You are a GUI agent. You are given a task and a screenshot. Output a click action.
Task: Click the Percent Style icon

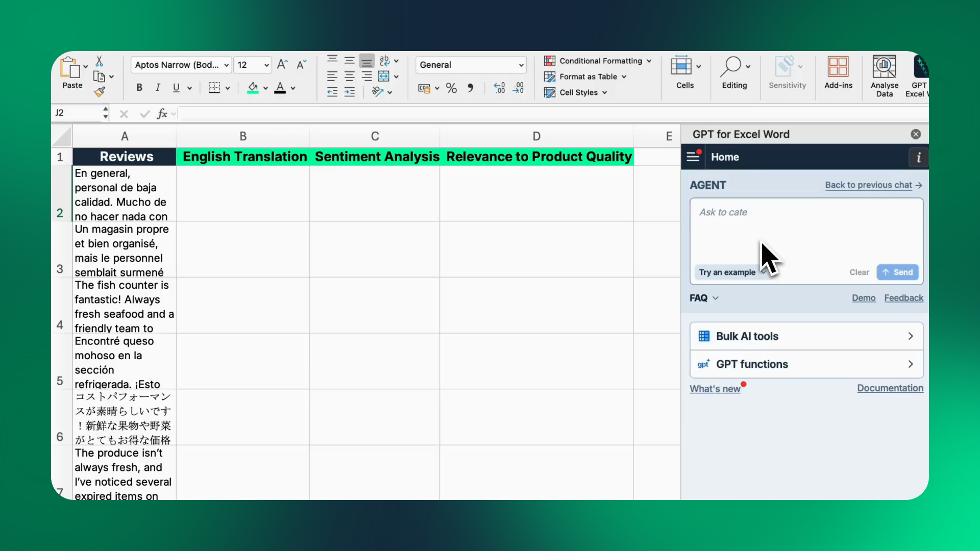[451, 88]
